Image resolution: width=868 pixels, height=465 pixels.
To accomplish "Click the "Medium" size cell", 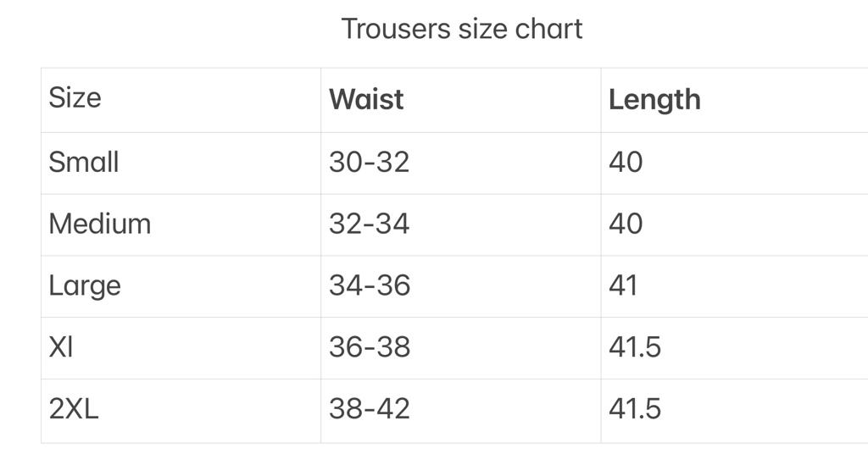I will (x=100, y=224).
